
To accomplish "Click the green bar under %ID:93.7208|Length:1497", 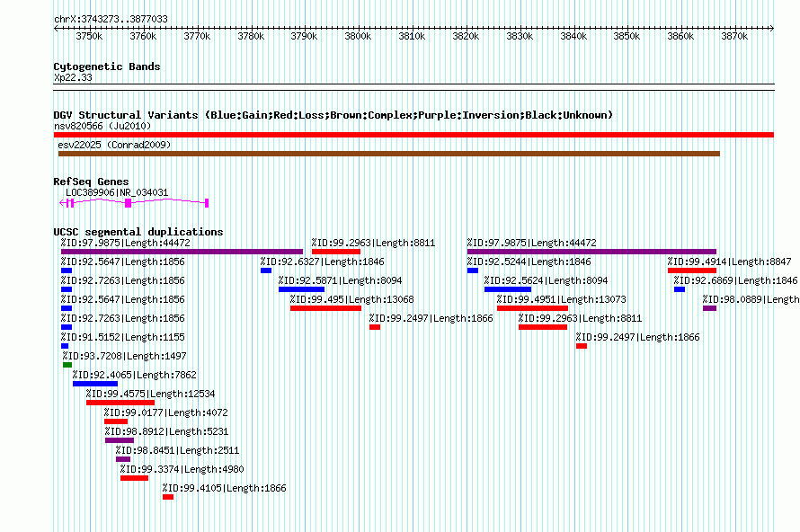I will (67, 365).
